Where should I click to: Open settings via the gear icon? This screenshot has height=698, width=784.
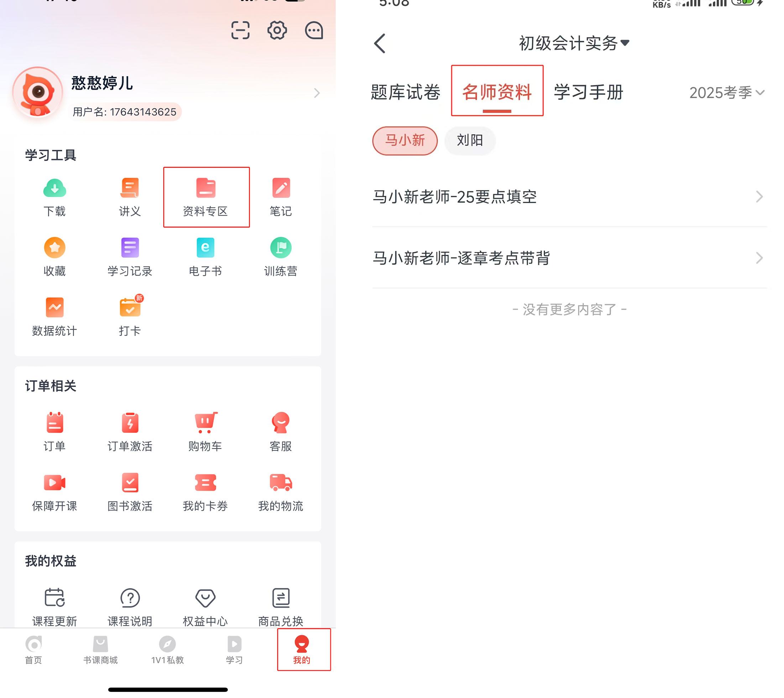(x=277, y=30)
